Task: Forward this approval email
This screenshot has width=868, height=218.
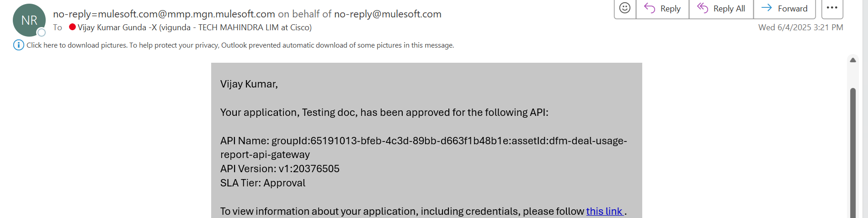Action: (x=784, y=8)
